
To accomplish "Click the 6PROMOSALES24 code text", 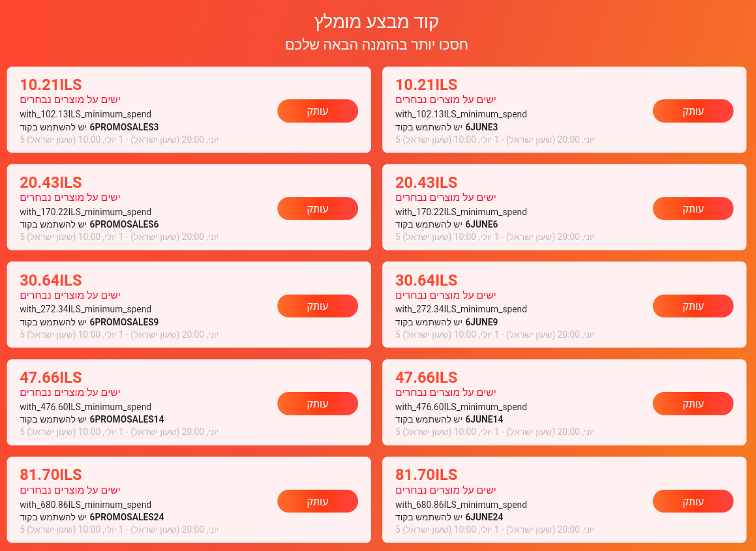I will click(x=127, y=517).
